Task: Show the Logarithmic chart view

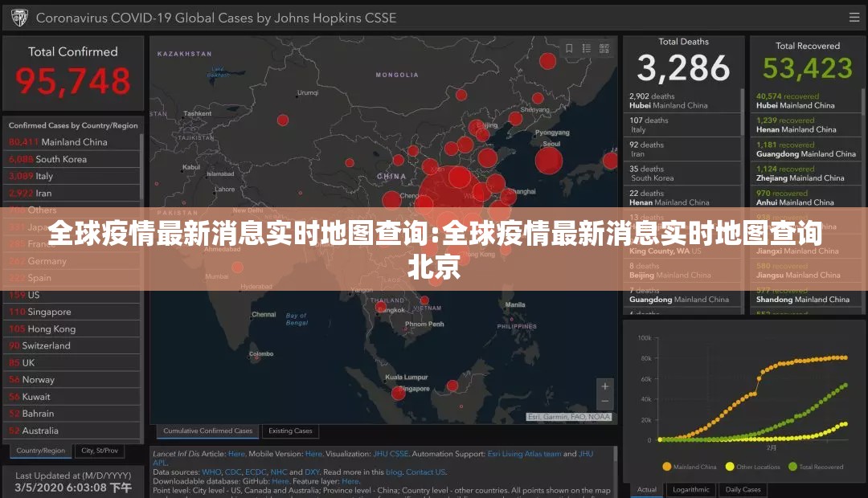Action: [x=690, y=489]
